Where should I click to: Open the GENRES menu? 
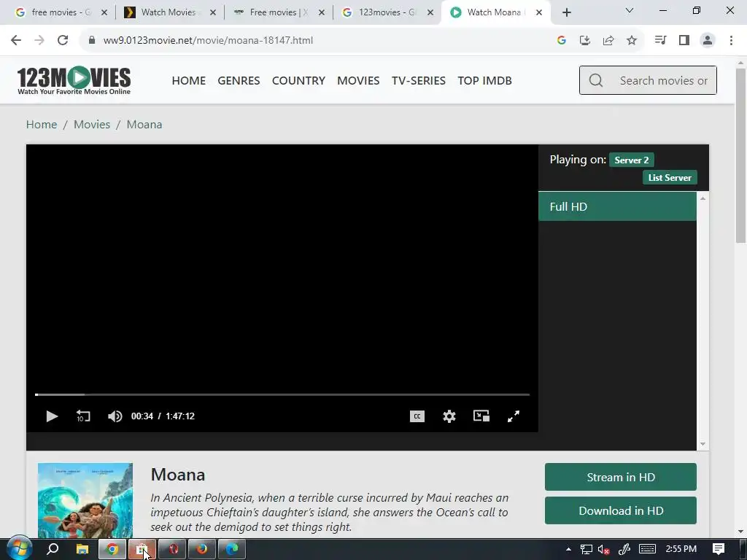click(239, 80)
